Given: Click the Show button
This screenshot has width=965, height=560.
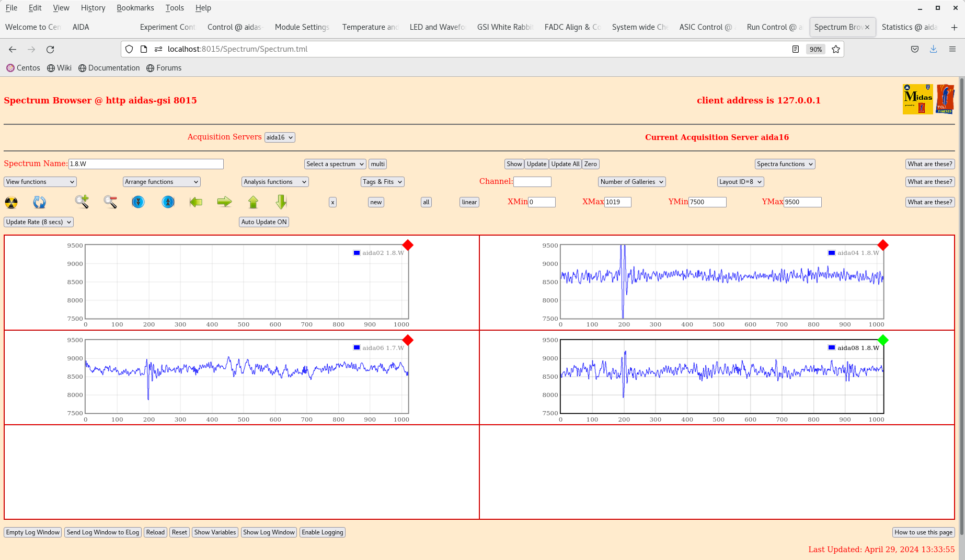Looking at the screenshot, I should click(514, 164).
